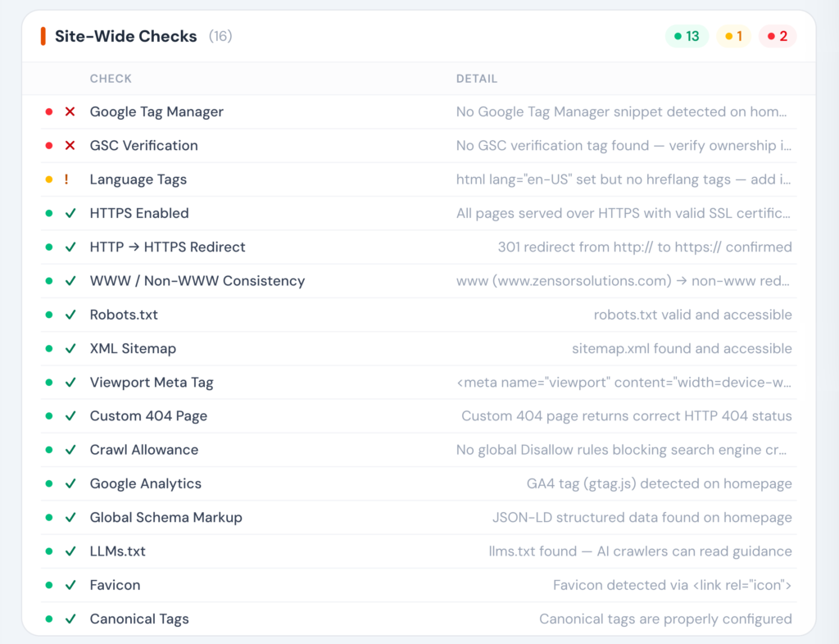Click the green 13 passed-checks badge

[x=687, y=36]
